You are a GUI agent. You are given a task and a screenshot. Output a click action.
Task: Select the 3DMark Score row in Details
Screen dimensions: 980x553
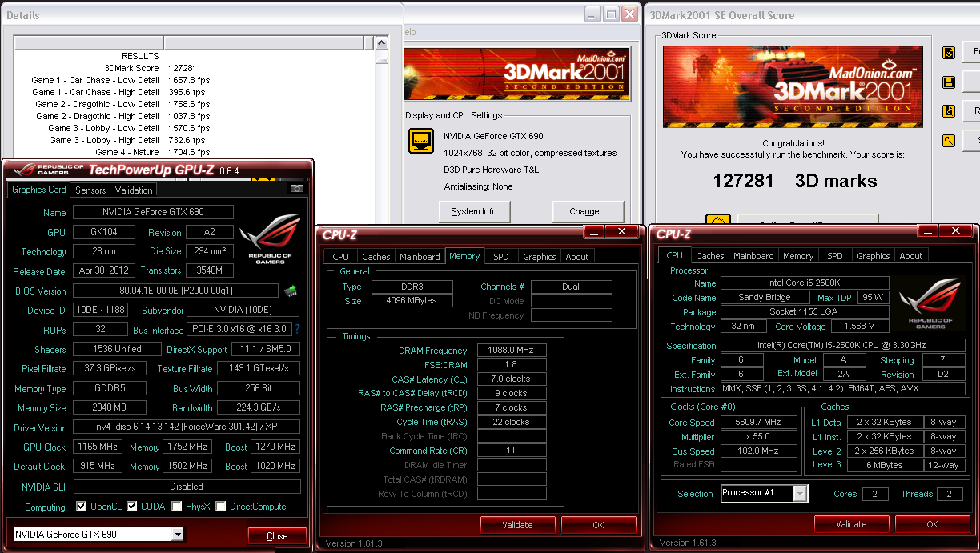[x=194, y=68]
